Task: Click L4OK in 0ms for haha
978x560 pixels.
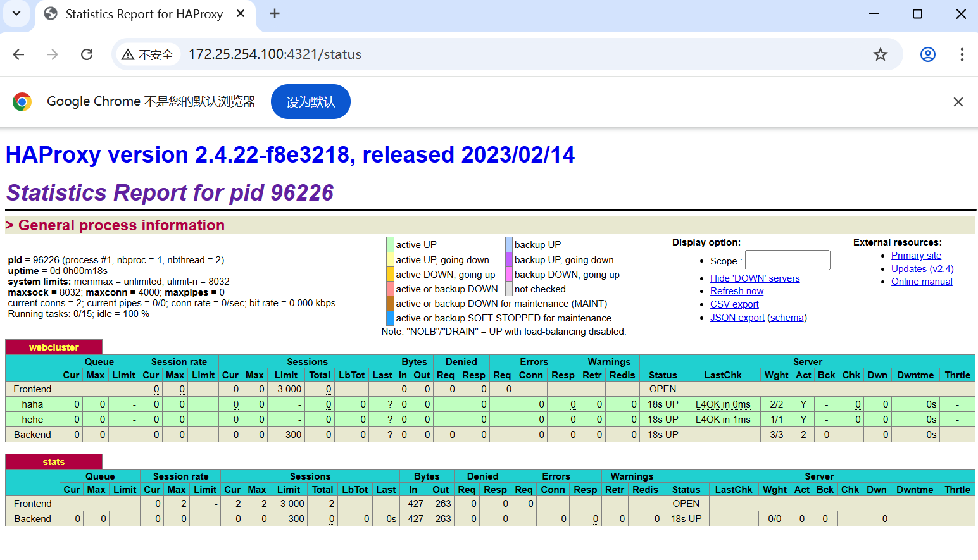Action: click(x=723, y=404)
